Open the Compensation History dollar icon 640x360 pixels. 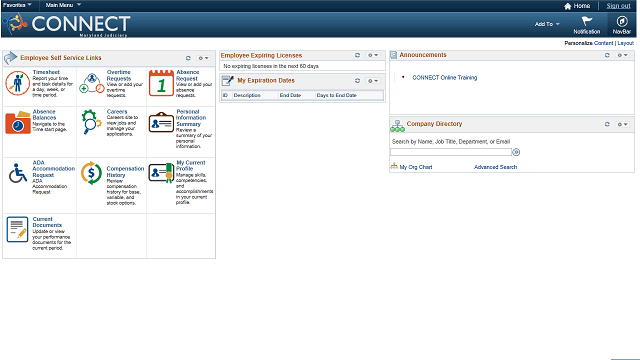coord(91,173)
